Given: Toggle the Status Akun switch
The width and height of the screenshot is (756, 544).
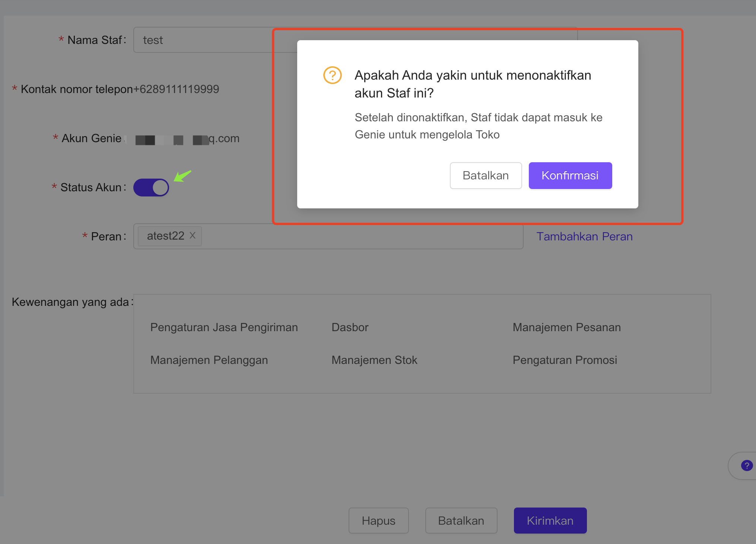Looking at the screenshot, I should pos(151,188).
